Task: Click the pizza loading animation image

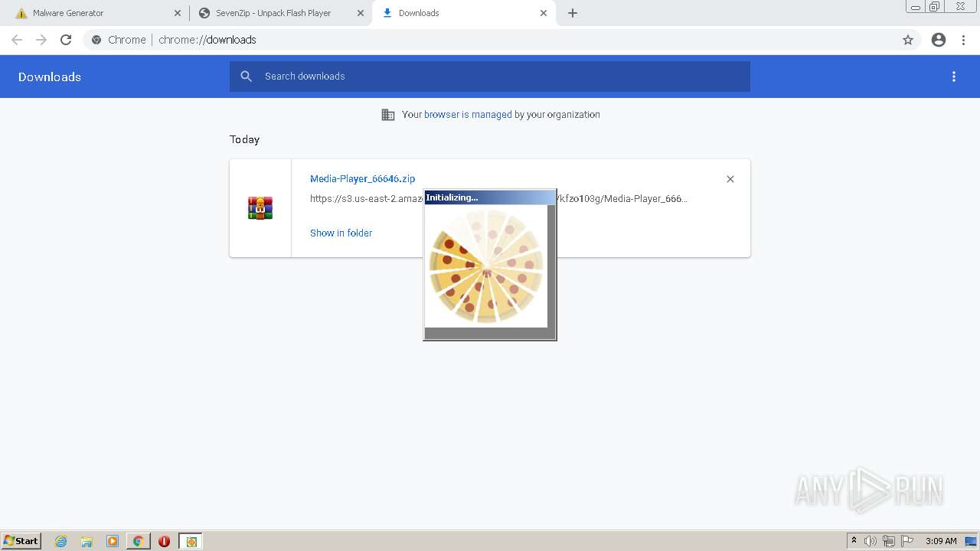Action: [486, 266]
